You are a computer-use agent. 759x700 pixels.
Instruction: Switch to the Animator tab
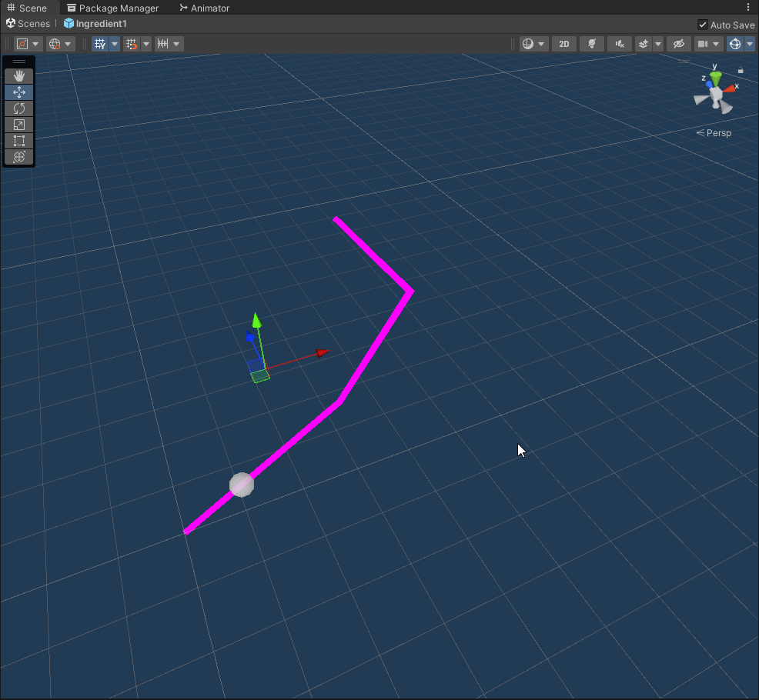click(x=204, y=8)
